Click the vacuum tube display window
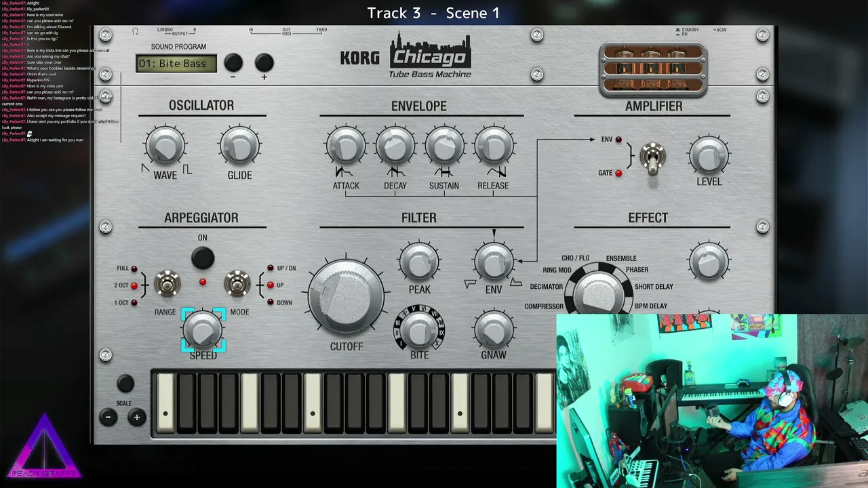868x488 pixels. click(x=653, y=69)
